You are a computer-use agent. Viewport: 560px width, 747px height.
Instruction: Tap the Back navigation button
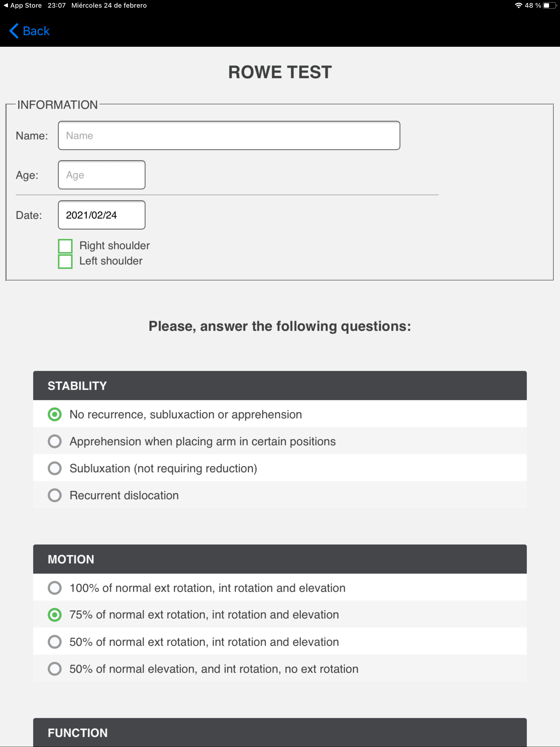[29, 31]
